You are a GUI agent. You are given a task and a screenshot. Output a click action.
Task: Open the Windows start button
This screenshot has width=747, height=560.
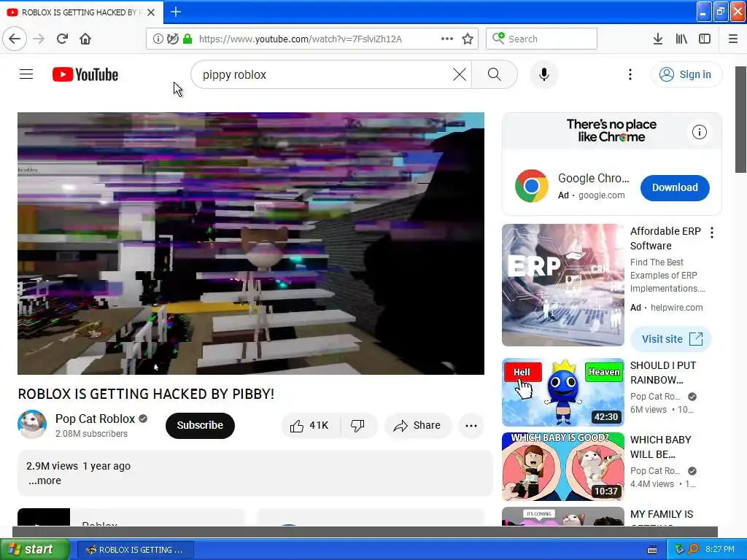(x=35, y=549)
